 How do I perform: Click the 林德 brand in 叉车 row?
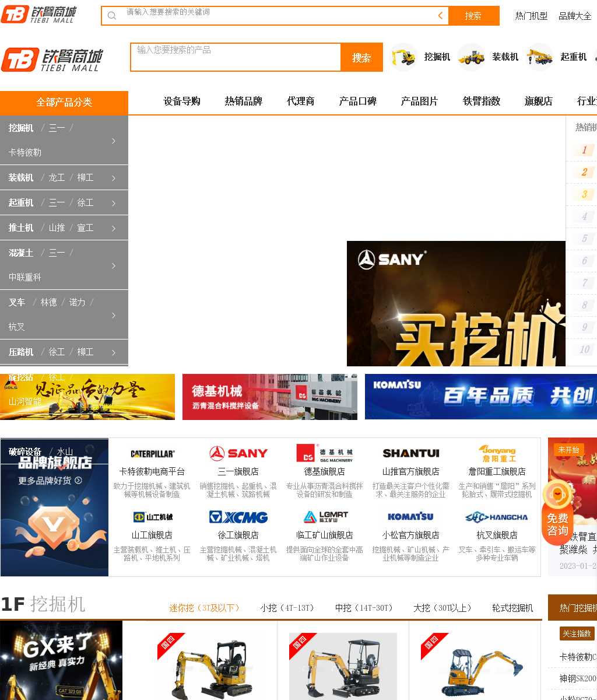[48, 303]
